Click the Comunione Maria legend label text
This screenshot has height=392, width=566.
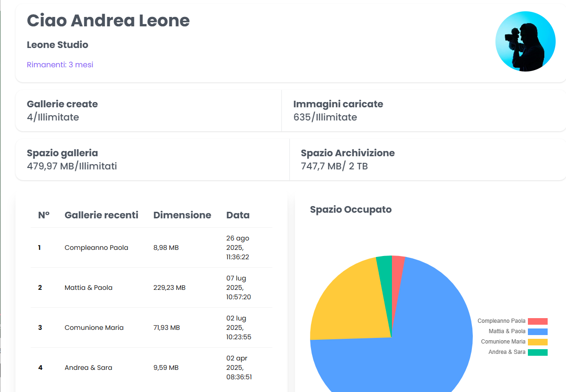pyautogui.click(x=503, y=342)
